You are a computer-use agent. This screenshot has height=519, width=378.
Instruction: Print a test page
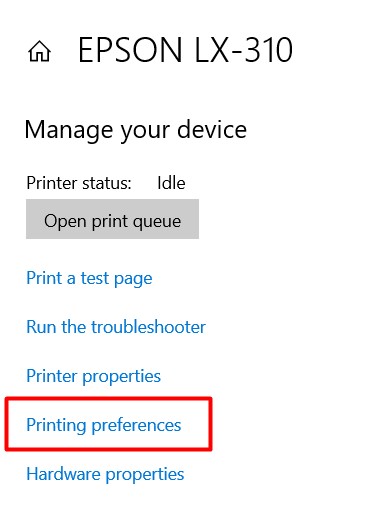point(89,278)
